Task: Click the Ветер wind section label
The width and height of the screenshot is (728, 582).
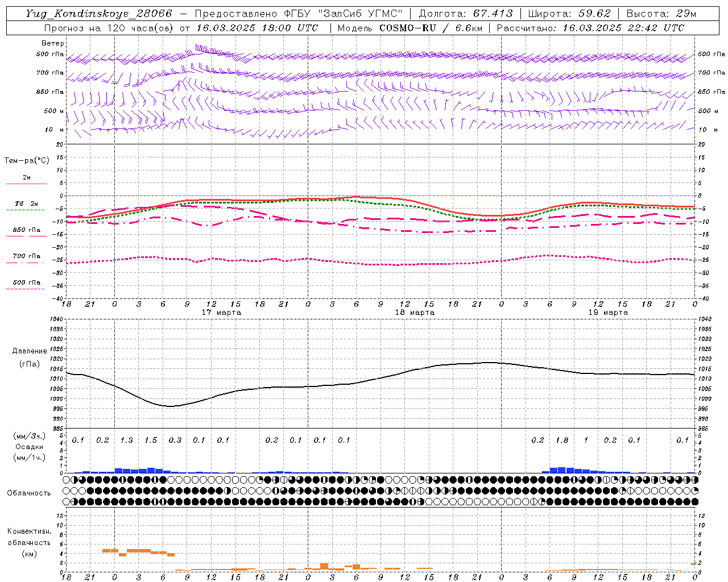Action: coord(53,43)
